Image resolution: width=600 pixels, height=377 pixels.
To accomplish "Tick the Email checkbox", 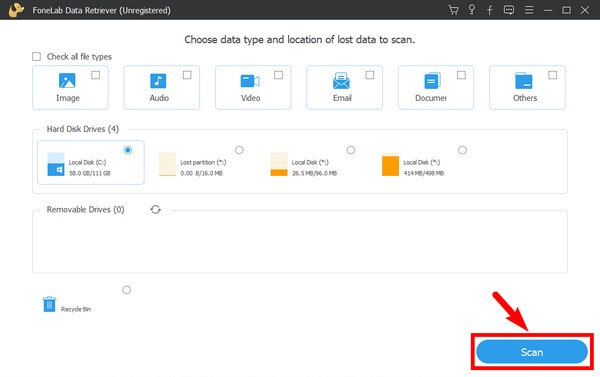I will [370, 75].
